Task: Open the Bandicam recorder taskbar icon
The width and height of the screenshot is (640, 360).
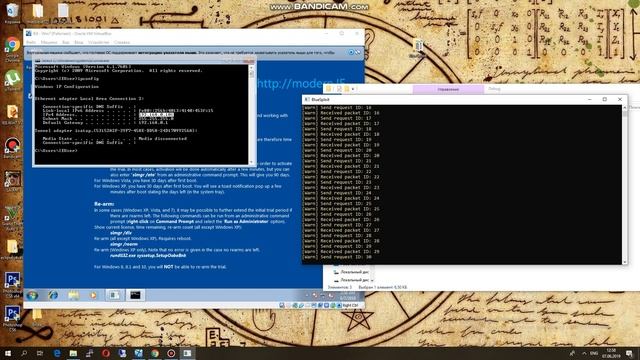Action: click(171, 353)
